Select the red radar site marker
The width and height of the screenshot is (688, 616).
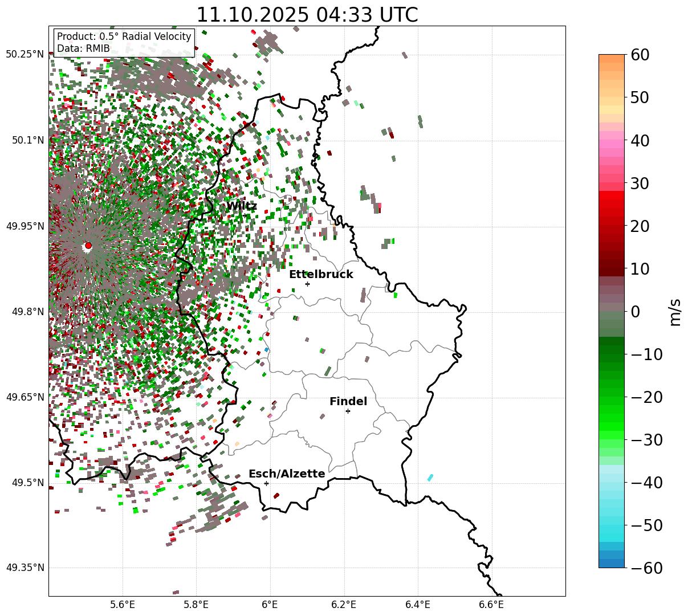click(88, 246)
